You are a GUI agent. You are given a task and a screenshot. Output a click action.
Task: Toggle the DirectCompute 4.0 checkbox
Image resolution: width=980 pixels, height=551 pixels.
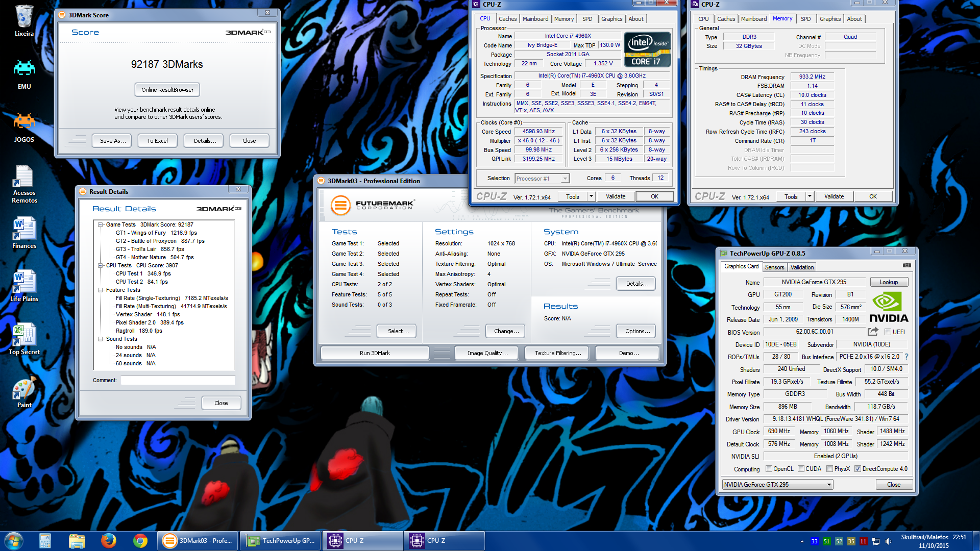[x=857, y=469]
